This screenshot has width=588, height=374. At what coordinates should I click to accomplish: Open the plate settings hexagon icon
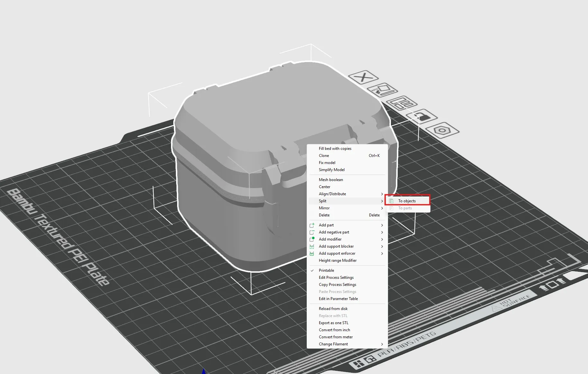coord(442,130)
